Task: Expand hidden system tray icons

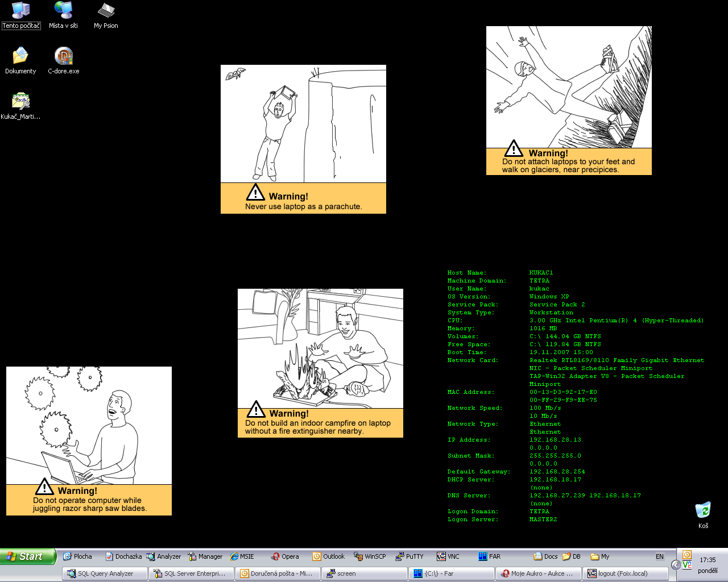Action: (x=676, y=565)
